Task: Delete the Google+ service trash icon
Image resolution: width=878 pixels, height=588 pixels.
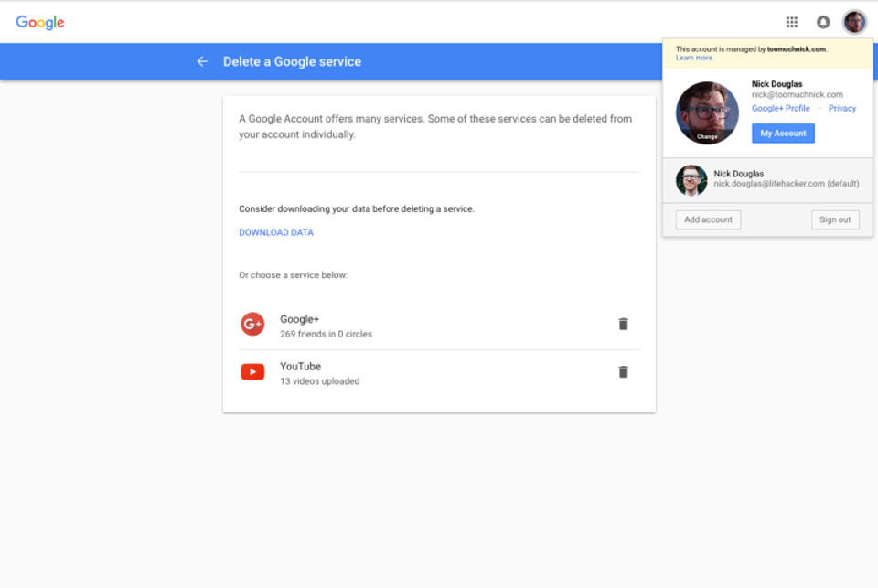Action: 623,324
